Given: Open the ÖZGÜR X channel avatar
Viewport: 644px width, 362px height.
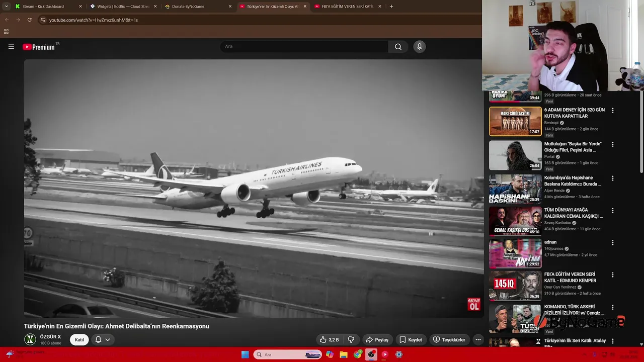Looking at the screenshot, I should point(30,340).
